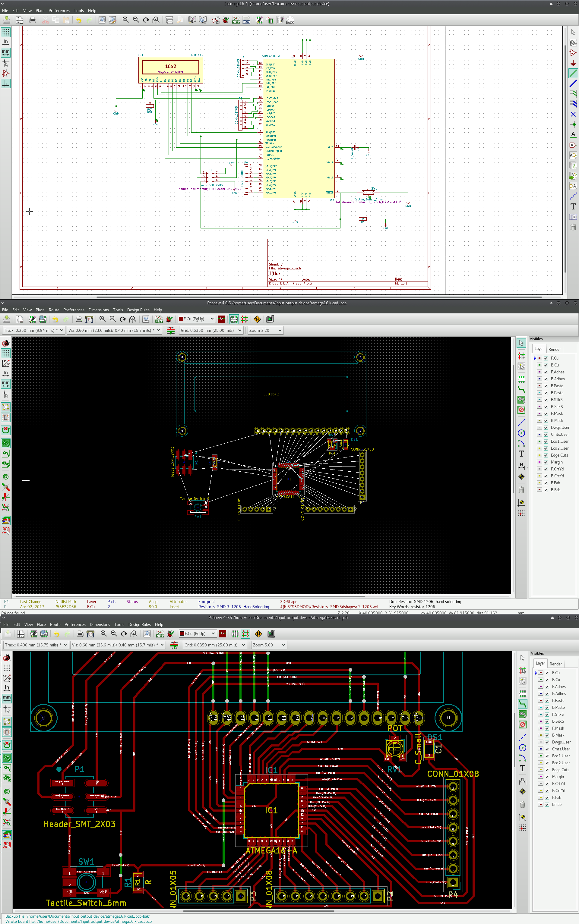This screenshot has height=924, width=579.
Task: Click the Annotate schematic U?A icon
Action: click(x=216, y=20)
